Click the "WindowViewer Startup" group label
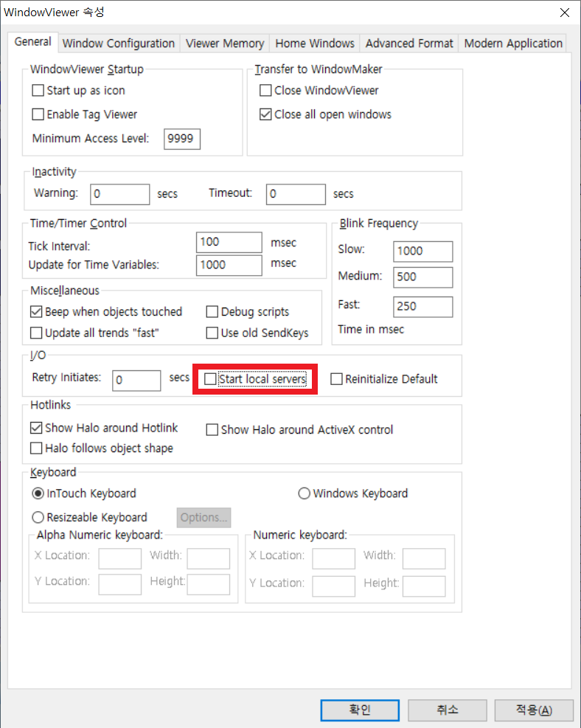581x728 pixels. click(87, 69)
